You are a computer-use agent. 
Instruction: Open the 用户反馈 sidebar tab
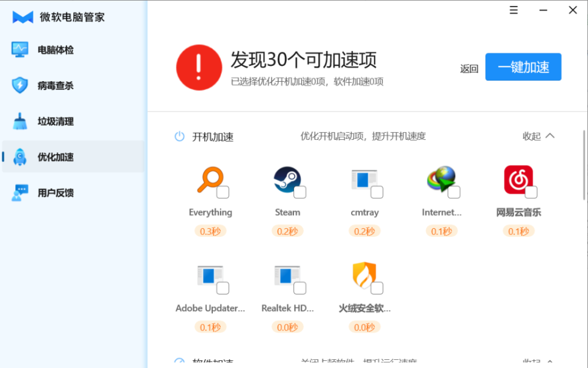click(x=73, y=193)
